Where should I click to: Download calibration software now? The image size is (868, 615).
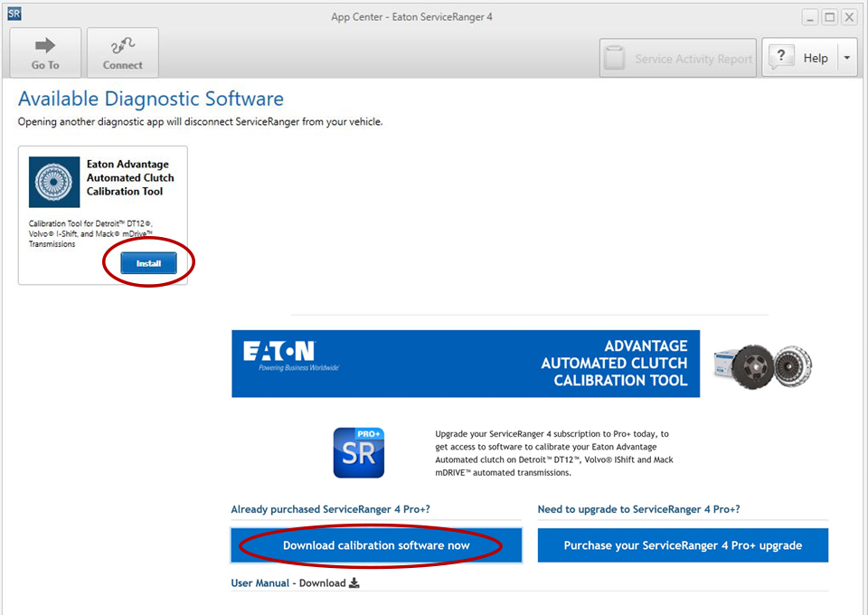coord(376,545)
